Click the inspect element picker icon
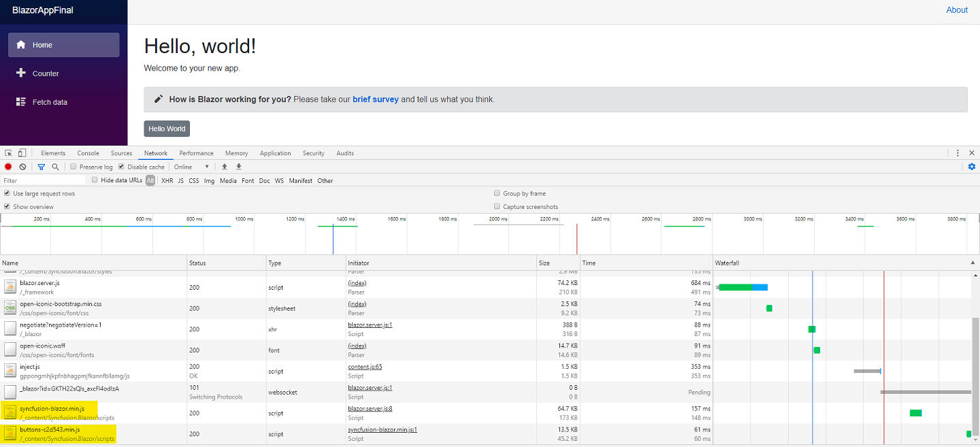This screenshot has width=980, height=447. click(x=8, y=153)
